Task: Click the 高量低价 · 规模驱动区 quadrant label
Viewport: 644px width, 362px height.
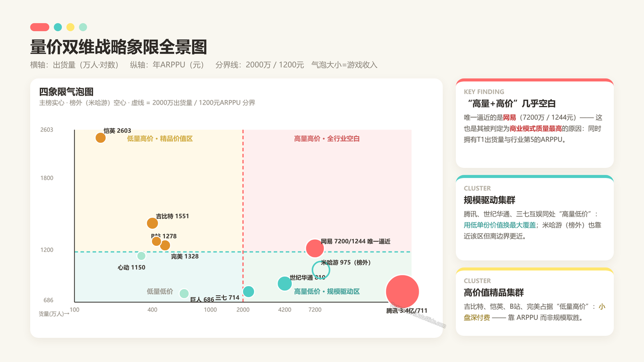Action: click(327, 292)
